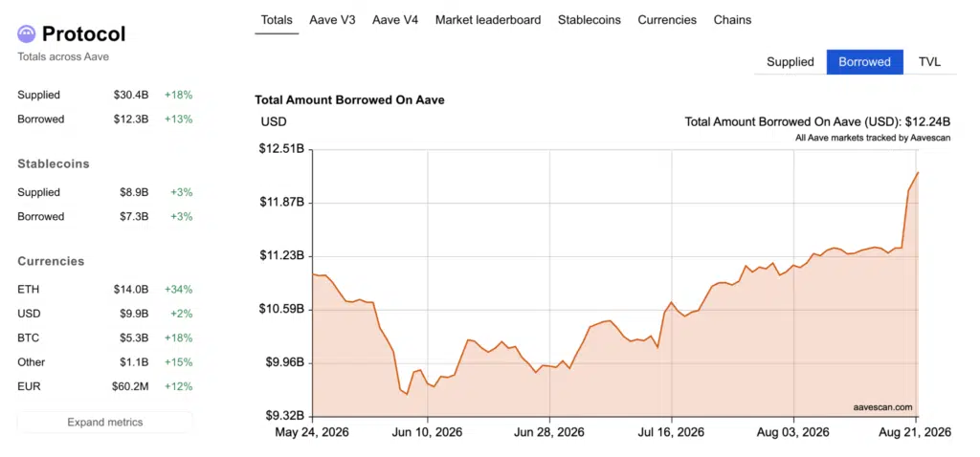Click the Jun 10, 2026 axis date label
Image resolution: width=980 pixels, height=457 pixels.
[428, 432]
